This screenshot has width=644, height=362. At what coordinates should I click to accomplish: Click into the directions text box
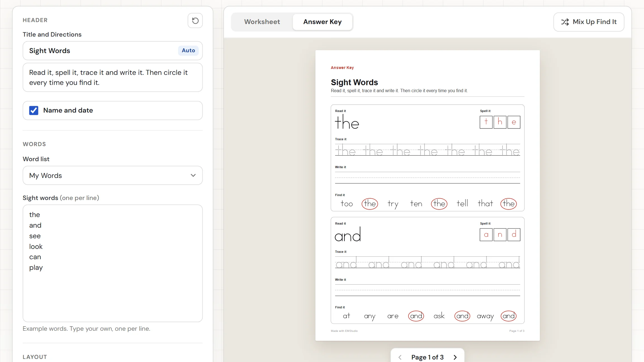pos(113,77)
